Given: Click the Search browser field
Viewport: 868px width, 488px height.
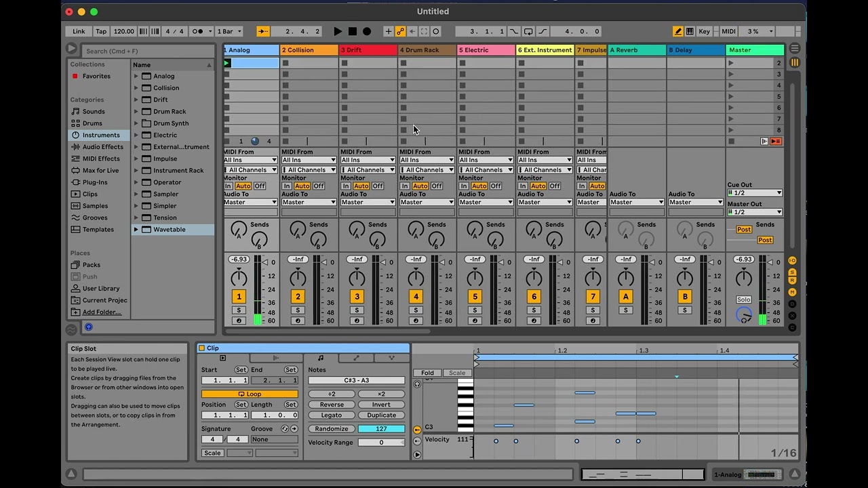Looking at the screenshot, I should coord(148,51).
